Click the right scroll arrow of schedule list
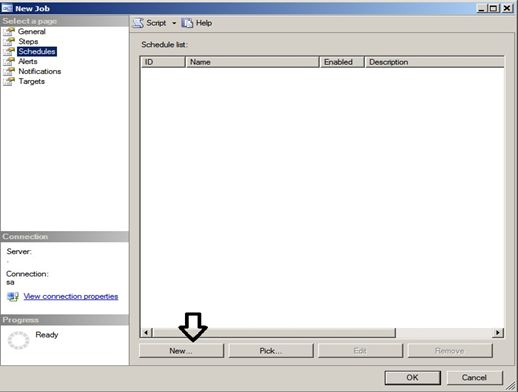This screenshot has width=518, height=392. click(x=498, y=332)
